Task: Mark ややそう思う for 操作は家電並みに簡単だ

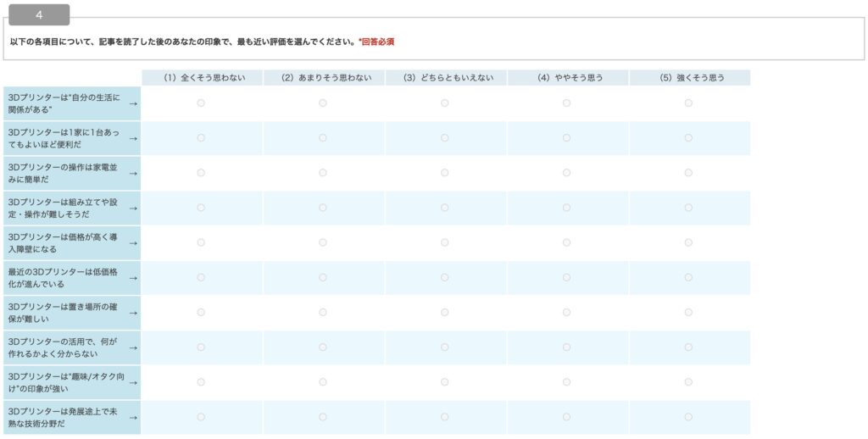Action: pos(566,173)
